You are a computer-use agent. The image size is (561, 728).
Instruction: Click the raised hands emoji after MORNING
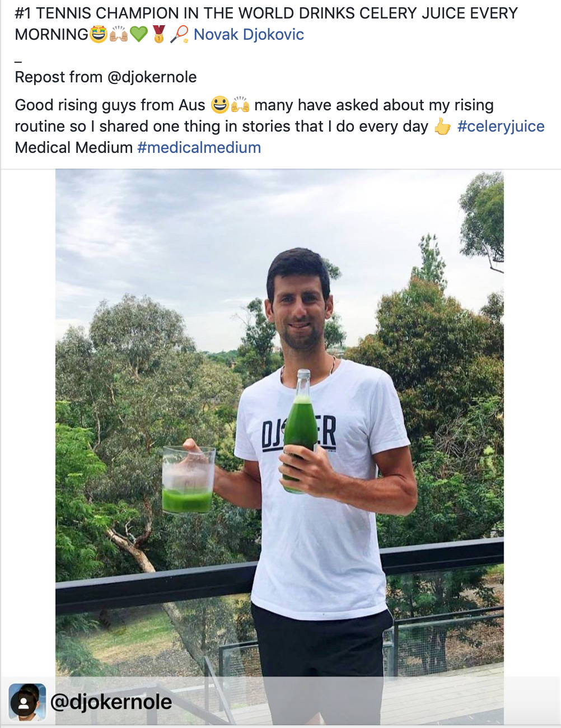coord(119,35)
